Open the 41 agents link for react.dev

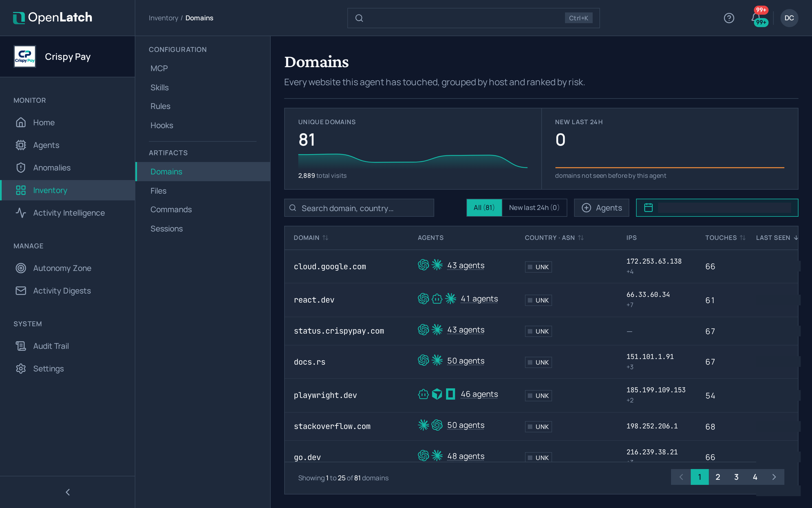[x=479, y=299]
